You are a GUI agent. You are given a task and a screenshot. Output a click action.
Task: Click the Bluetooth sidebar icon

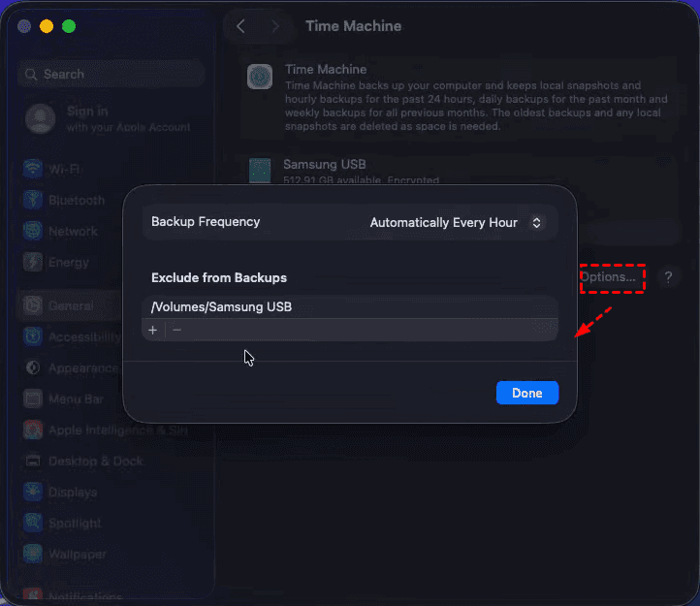pos(33,200)
